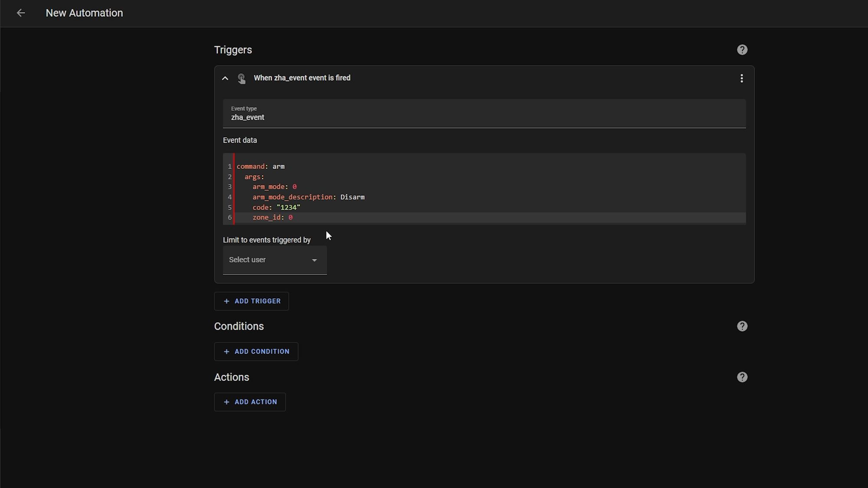
Task: Collapse the zha_event trigger section
Action: click(225, 78)
